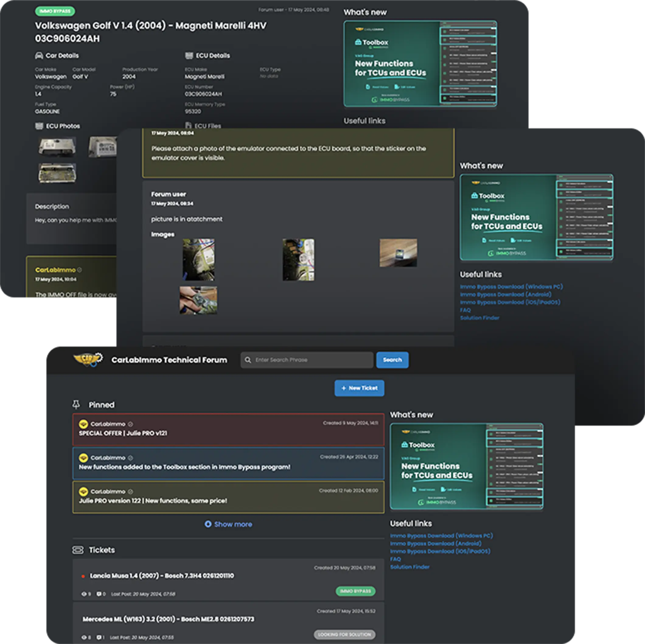The width and height of the screenshot is (645, 644).
Task: Click comments icon on Lancia Musa ticket
Action: pos(99,594)
